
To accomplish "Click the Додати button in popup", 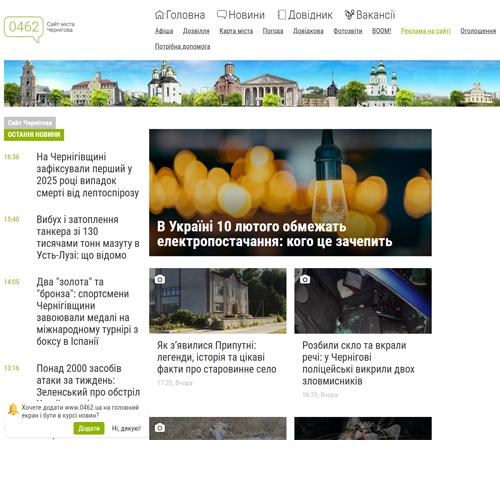I will coord(89,428).
